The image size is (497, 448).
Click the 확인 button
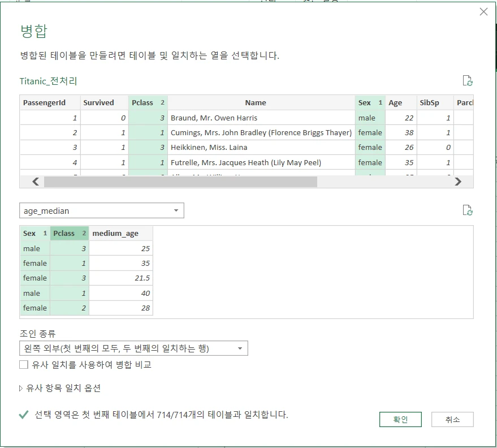(x=400, y=419)
